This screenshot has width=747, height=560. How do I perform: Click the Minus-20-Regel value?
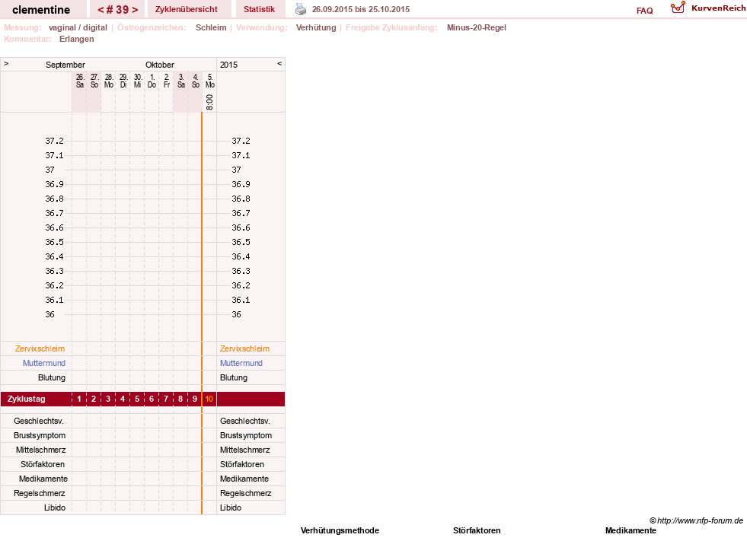477,27
